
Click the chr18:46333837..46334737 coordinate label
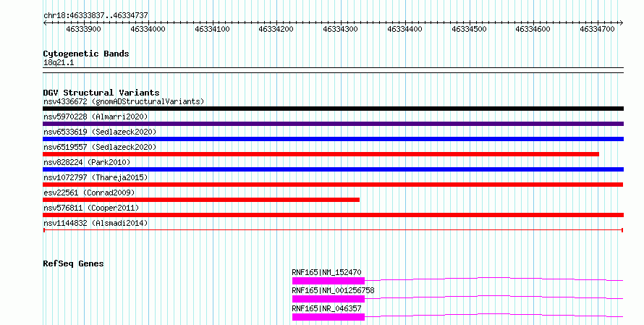pos(96,16)
